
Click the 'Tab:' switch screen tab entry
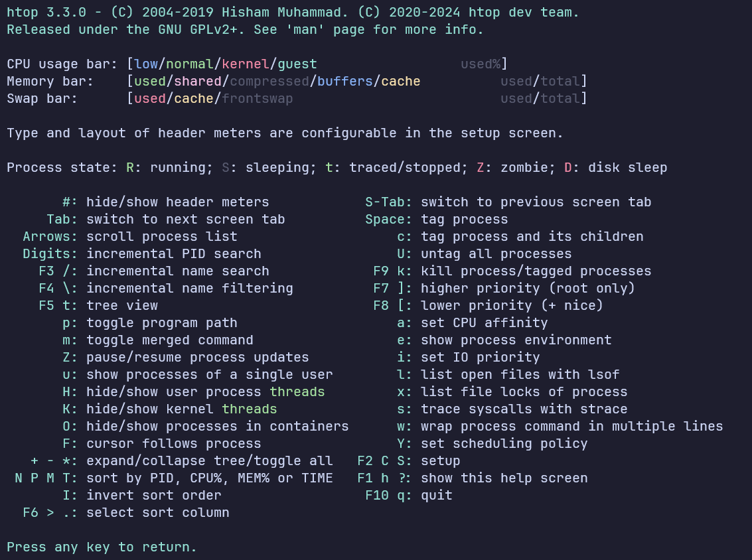tap(165, 219)
